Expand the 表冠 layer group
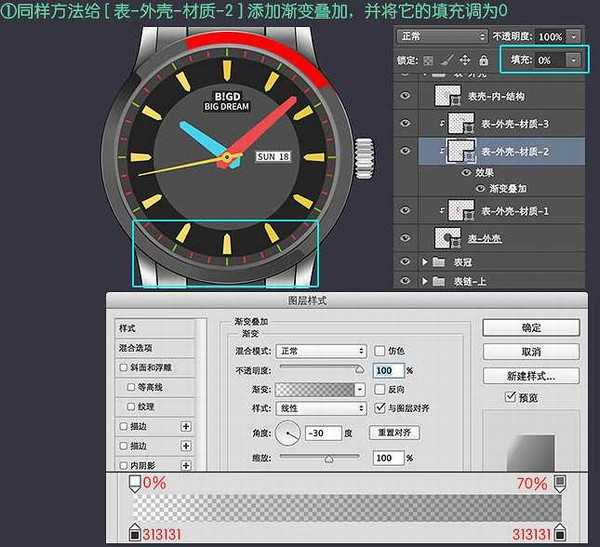Image resolution: width=600 pixels, height=547 pixels. click(426, 262)
